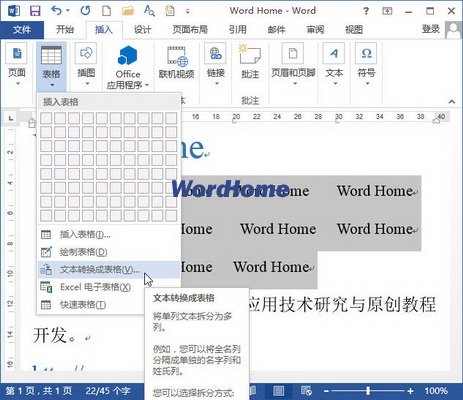The height and width of the screenshot is (400, 463).
Task: Switch to the 视图 tab
Action: click(354, 30)
